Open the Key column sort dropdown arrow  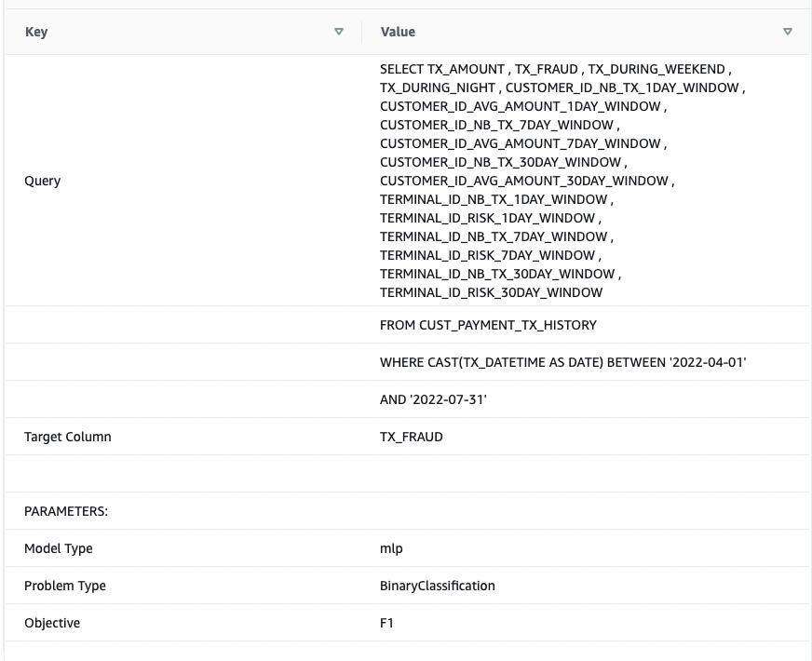coord(339,32)
